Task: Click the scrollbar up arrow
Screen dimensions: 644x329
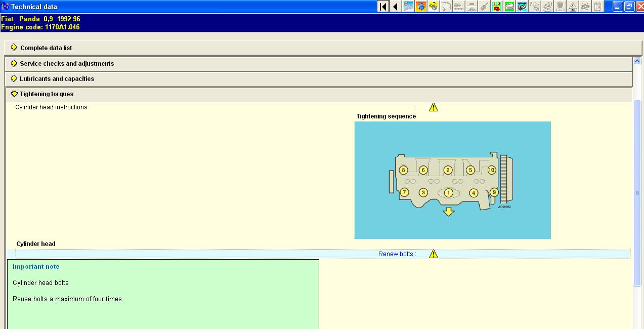Action: pyautogui.click(x=637, y=61)
